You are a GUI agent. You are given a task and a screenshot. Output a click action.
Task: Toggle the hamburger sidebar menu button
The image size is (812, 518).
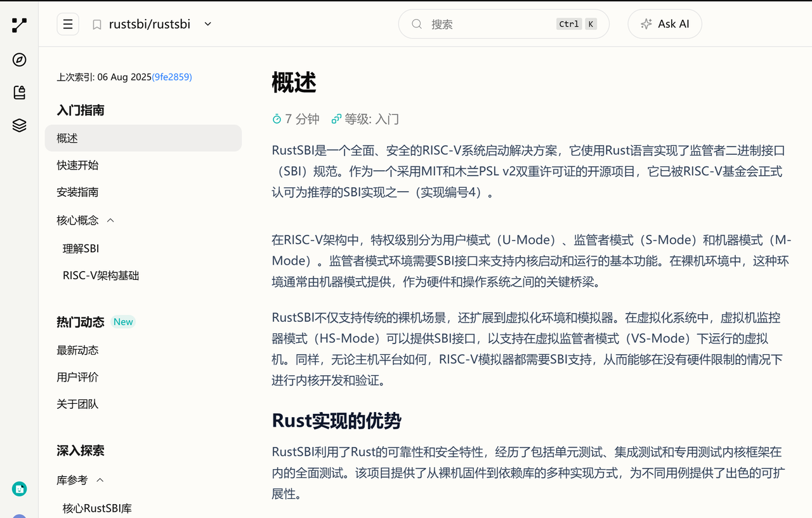click(68, 24)
